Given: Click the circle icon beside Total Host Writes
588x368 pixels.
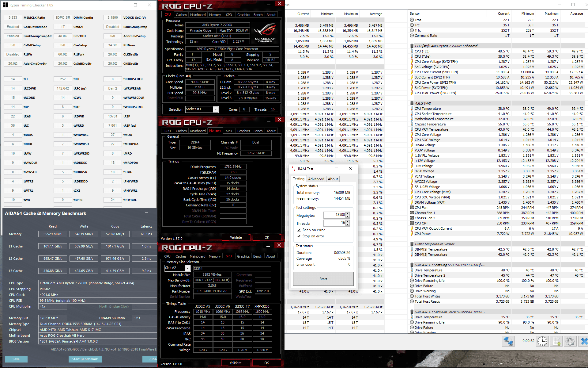Looking at the screenshot, I should click(x=412, y=296).
